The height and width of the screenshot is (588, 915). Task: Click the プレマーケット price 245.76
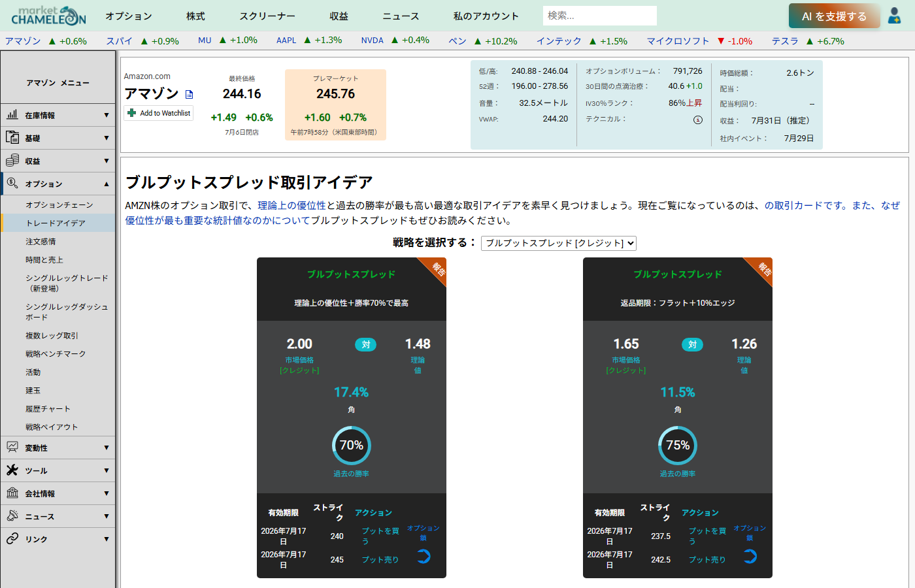pos(336,94)
